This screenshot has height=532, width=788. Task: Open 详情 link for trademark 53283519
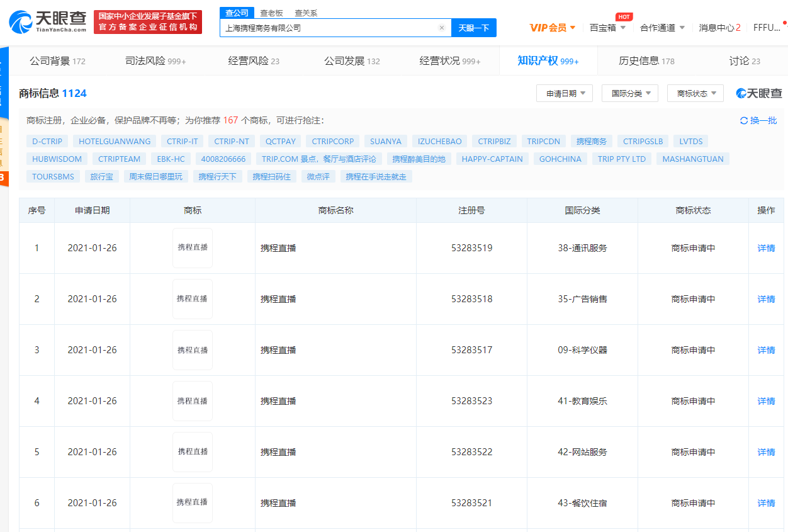click(765, 248)
